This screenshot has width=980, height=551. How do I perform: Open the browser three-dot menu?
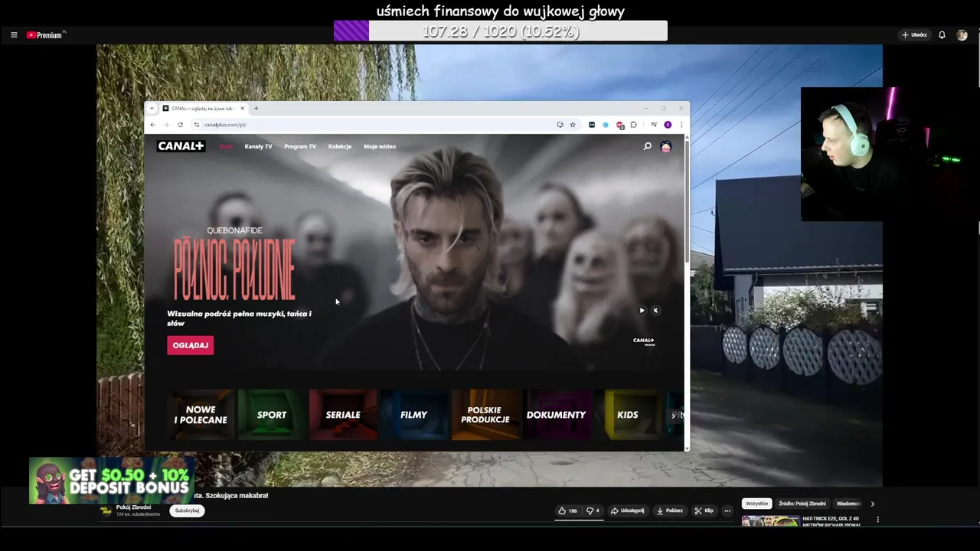tap(681, 125)
